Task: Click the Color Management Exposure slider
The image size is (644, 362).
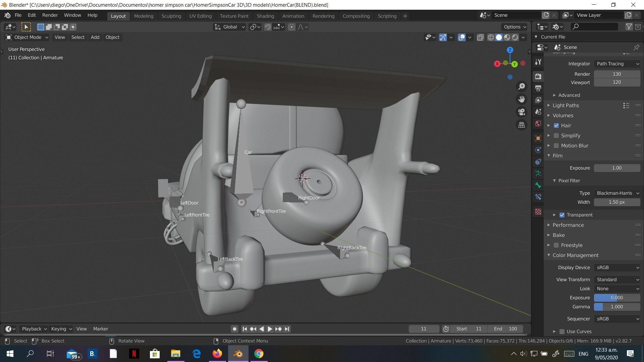Action: (x=617, y=298)
